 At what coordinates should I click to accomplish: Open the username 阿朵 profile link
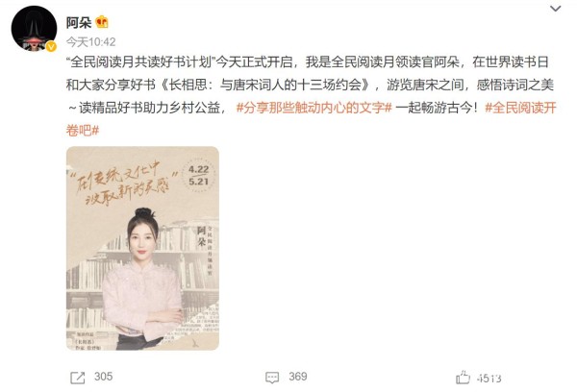pyautogui.click(x=79, y=22)
